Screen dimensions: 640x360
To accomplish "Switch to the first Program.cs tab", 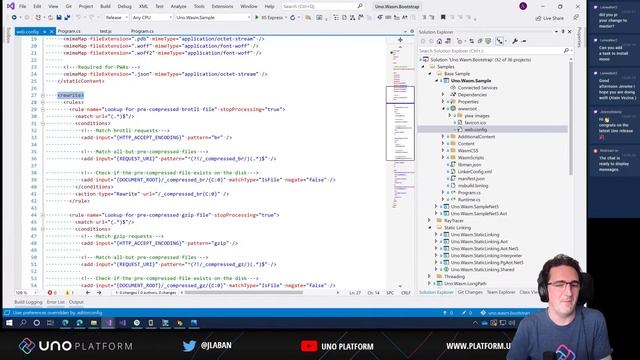I will (x=69, y=31).
